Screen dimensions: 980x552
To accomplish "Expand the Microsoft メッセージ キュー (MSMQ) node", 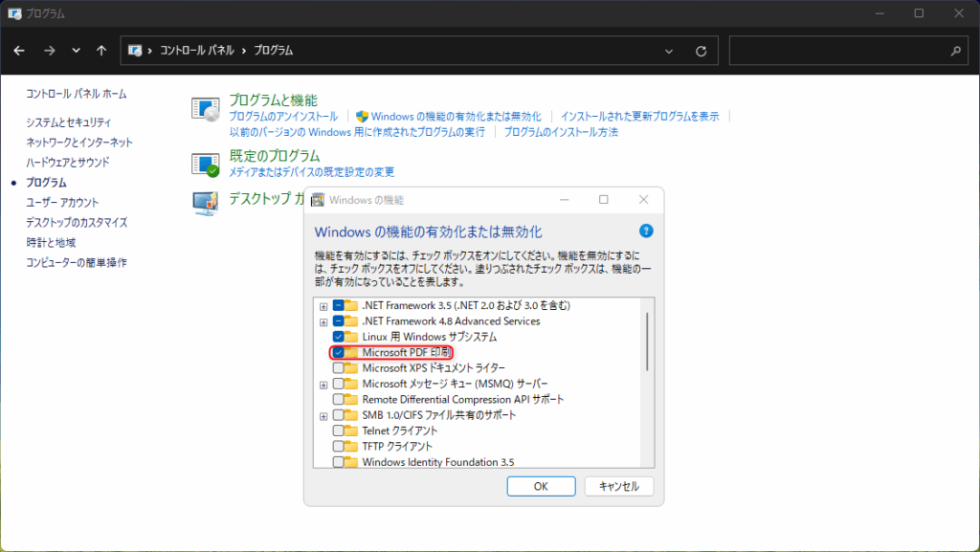I will (x=323, y=385).
